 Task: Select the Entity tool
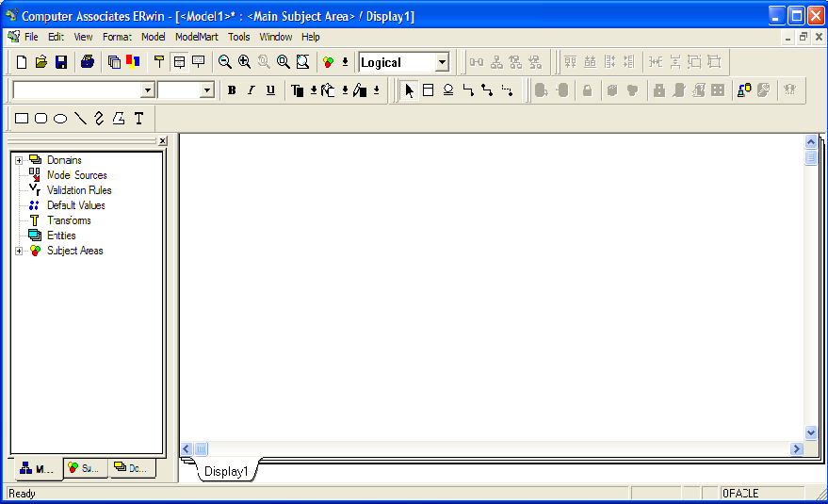pos(429,90)
